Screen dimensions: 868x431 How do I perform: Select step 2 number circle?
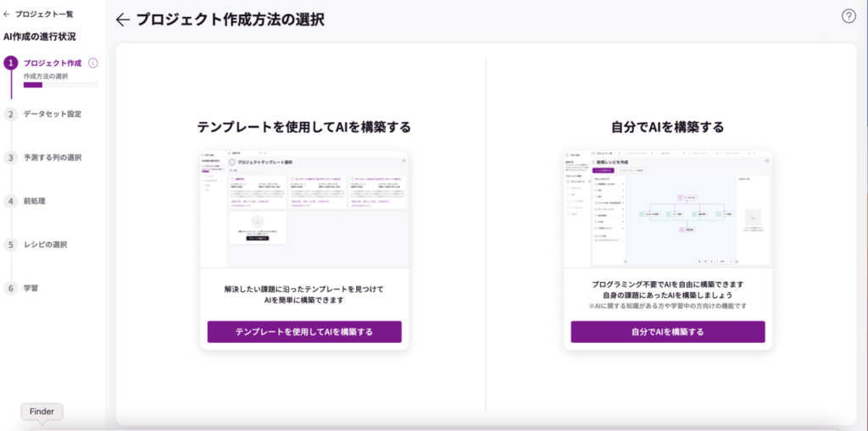[x=10, y=114]
